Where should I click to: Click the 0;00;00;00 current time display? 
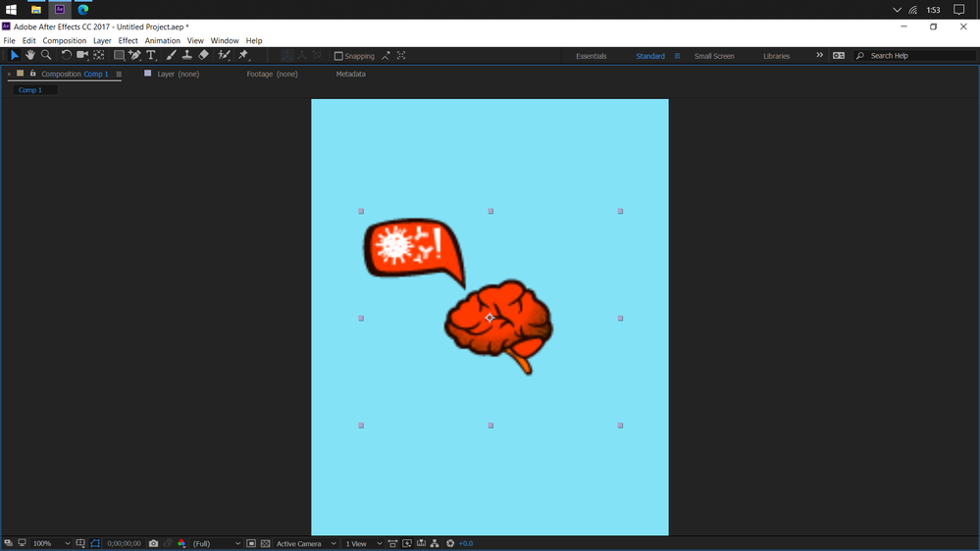click(x=124, y=543)
